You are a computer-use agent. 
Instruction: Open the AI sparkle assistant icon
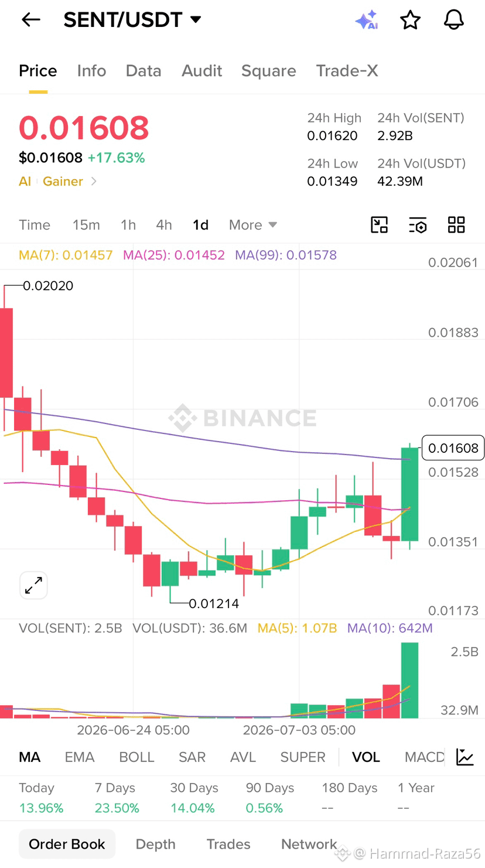pos(367,20)
